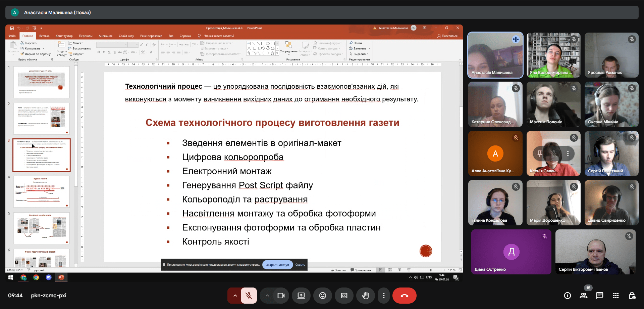Viewport: 644px width, 309px height.
Task: Click the Скрыть link in the sharing bar
Action: (300, 265)
